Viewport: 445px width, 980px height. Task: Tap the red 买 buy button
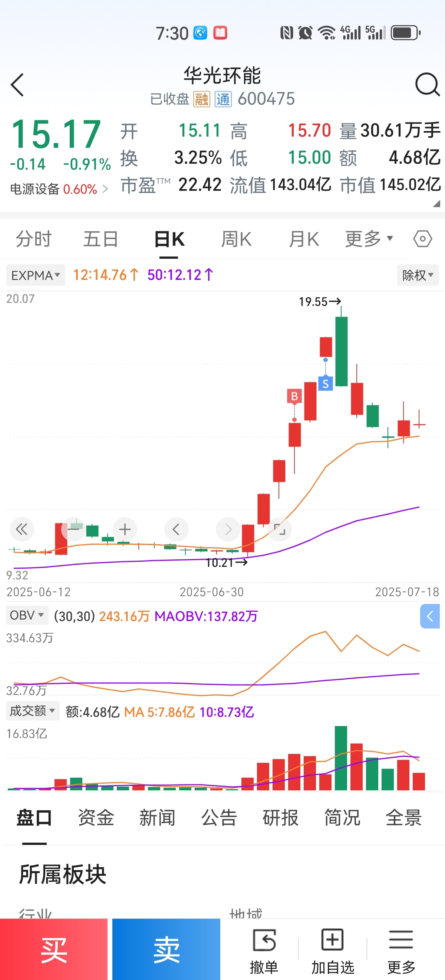point(53,949)
